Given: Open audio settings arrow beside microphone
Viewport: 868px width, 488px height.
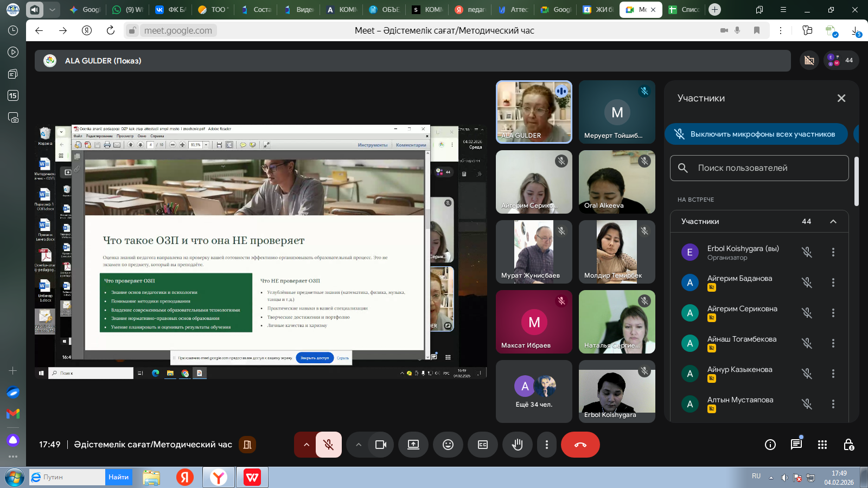Looking at the screenshot, I should click(x=307, y=445).
